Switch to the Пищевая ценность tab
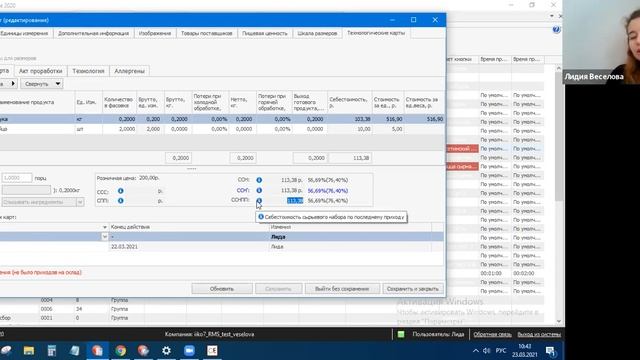This screenshot has height=360, width=640. (x=264, y=33)
